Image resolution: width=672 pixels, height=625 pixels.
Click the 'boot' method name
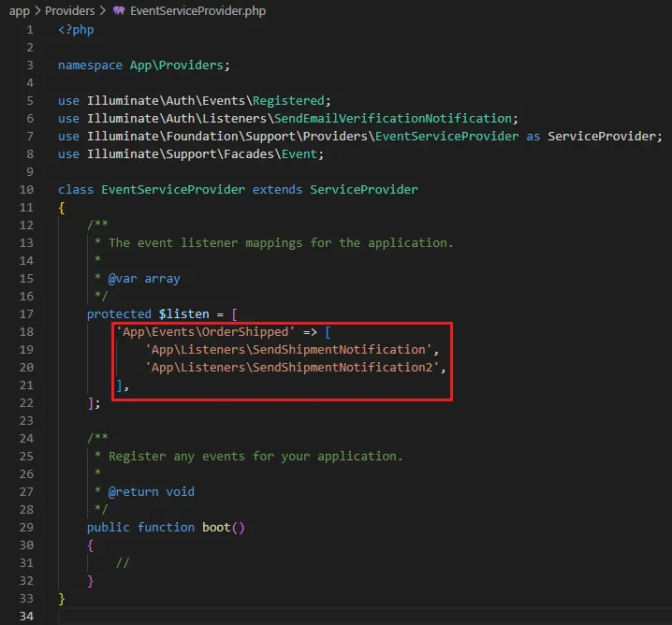click(216, 528)
